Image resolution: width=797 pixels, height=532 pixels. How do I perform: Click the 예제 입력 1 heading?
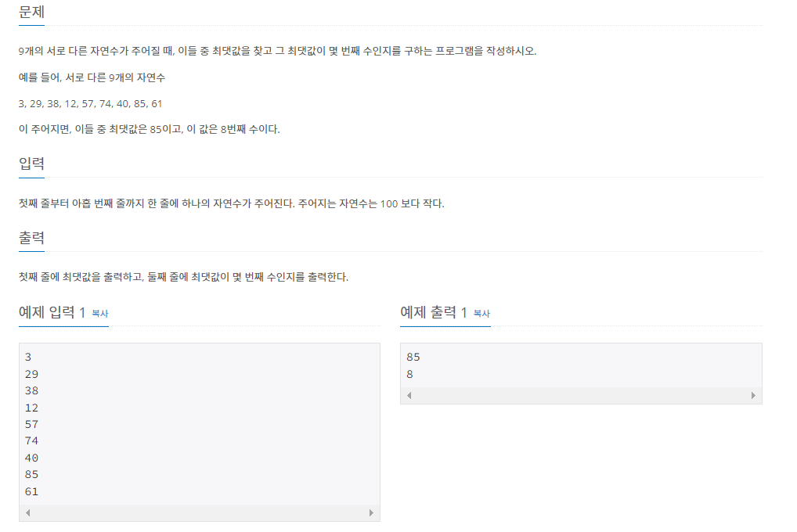[52, 311]
